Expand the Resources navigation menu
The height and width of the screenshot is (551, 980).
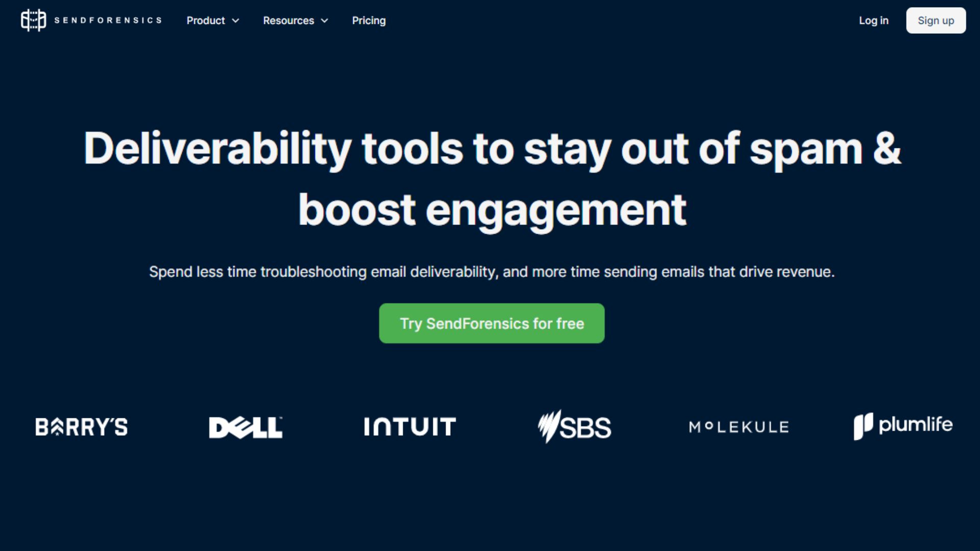(295, 20)
